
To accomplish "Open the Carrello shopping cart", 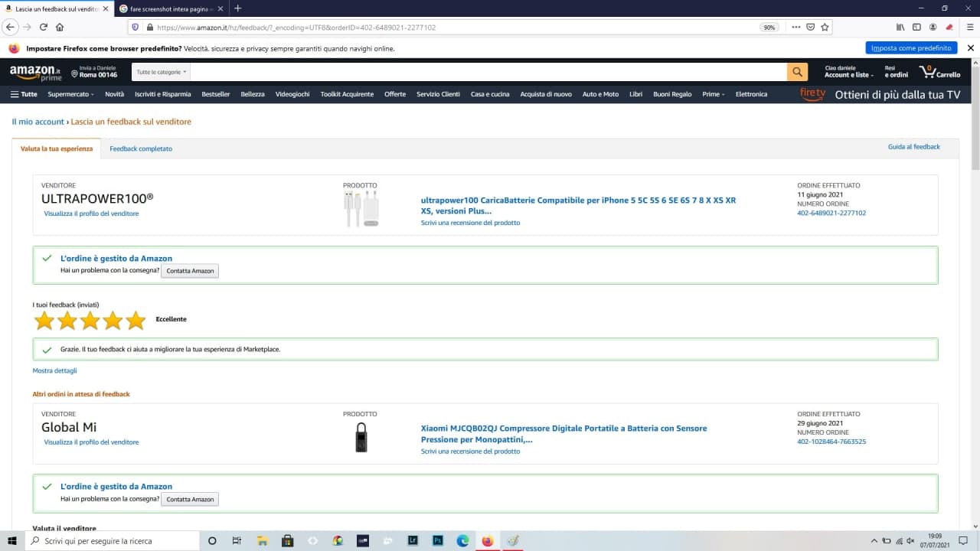I will pyautogui.click(x=939, y=72).
